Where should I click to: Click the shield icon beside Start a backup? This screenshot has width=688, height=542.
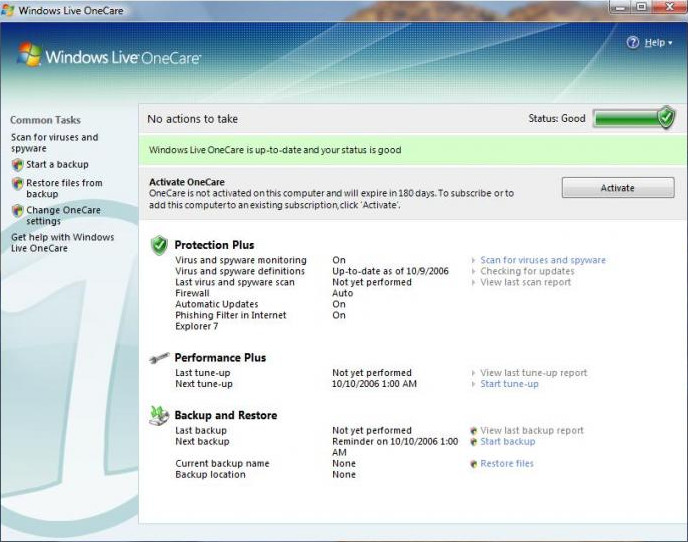18,165
